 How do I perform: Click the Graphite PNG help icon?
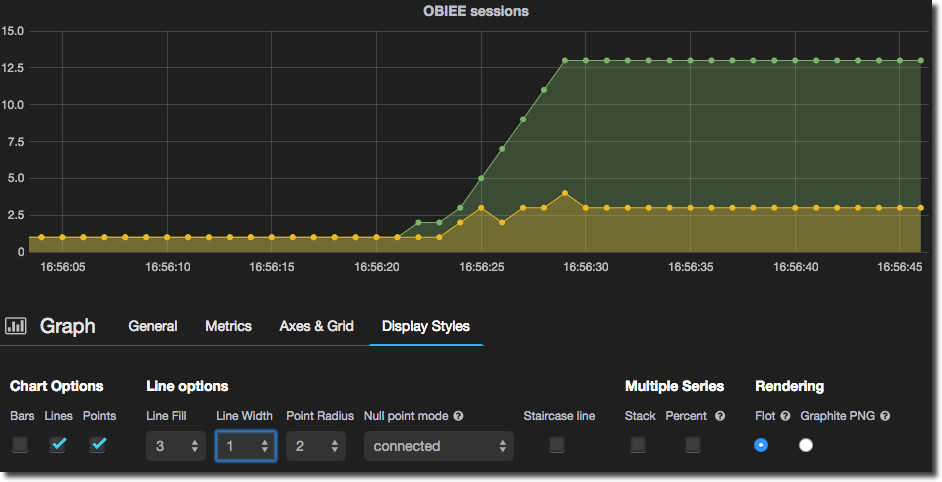[885, 416]
